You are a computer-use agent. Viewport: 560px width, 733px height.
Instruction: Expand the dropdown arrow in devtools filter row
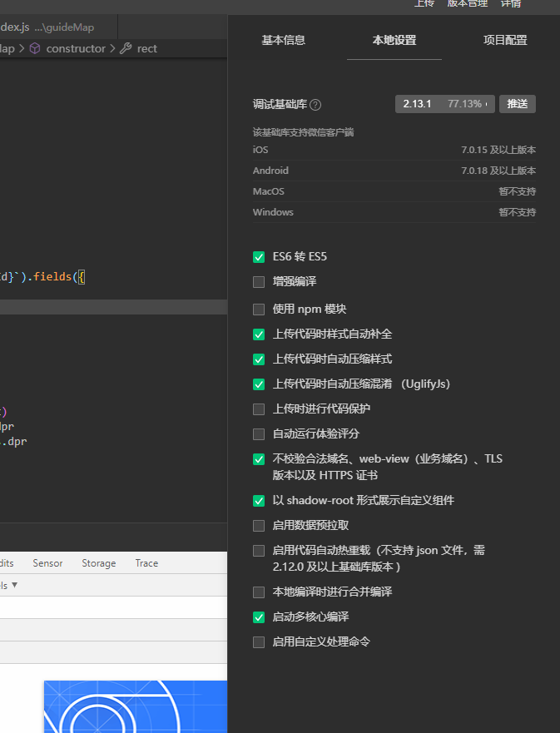tap(14, 585)
